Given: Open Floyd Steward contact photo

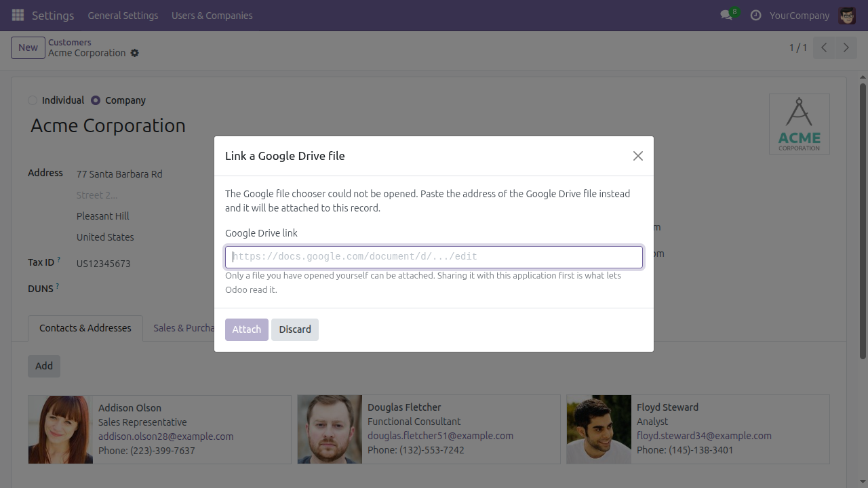Looking at the screenshot, I should (599, 430).
